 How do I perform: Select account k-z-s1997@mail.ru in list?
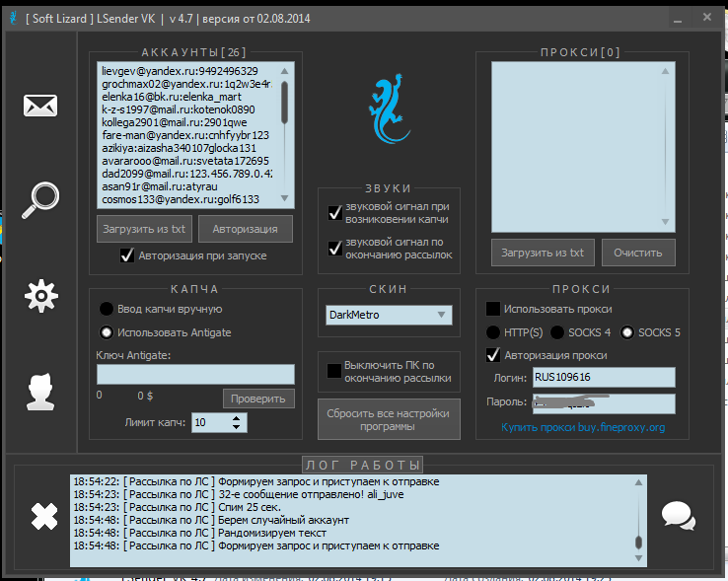point(179,109)
